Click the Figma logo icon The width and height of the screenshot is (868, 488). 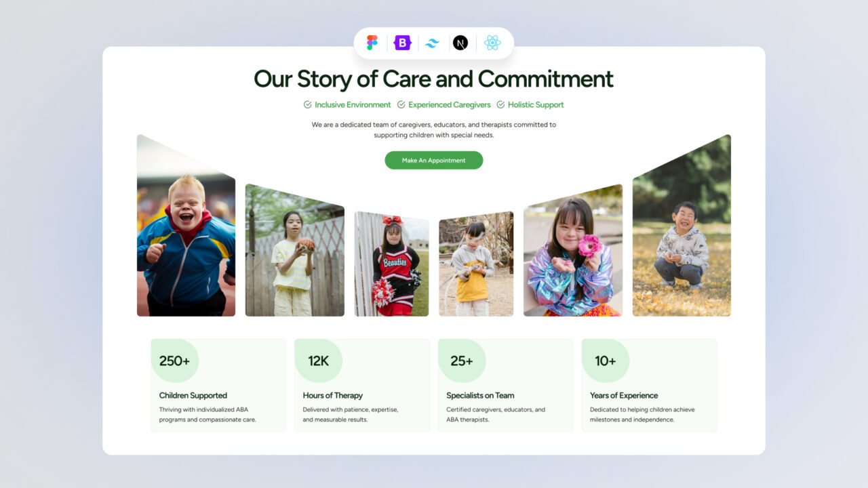click(372, 43)
